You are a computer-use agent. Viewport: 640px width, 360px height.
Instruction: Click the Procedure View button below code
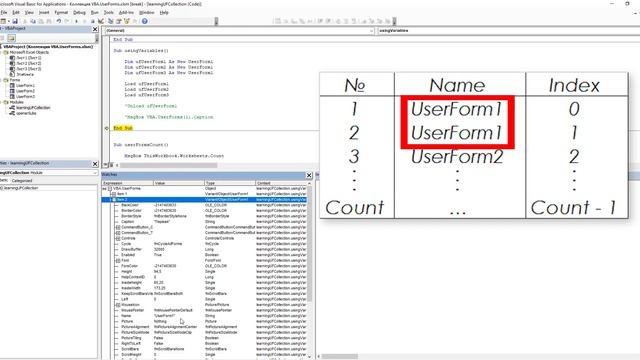point(105,165)
